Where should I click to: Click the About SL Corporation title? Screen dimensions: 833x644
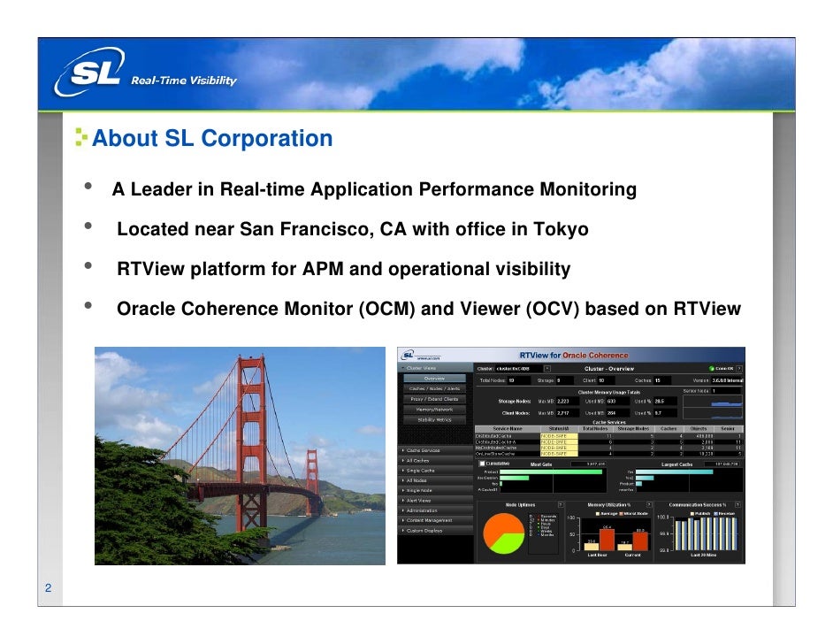click(212, 138)
